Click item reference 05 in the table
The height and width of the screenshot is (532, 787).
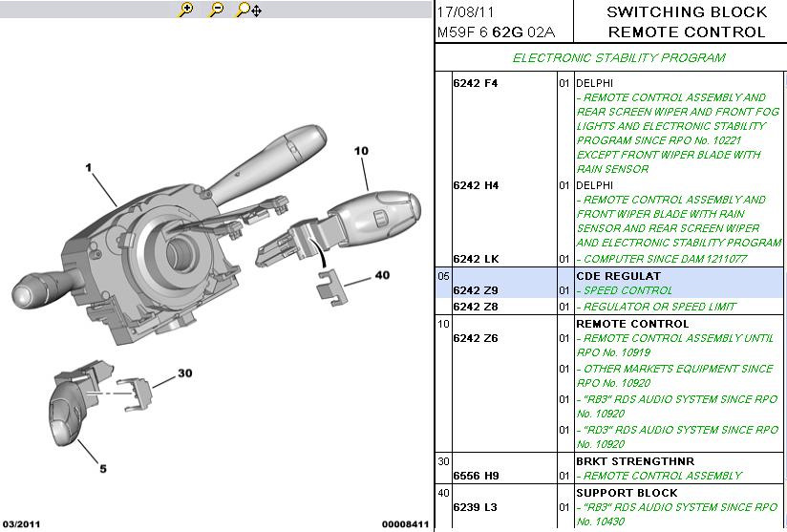pyautogui.click(x=443, y=276)
